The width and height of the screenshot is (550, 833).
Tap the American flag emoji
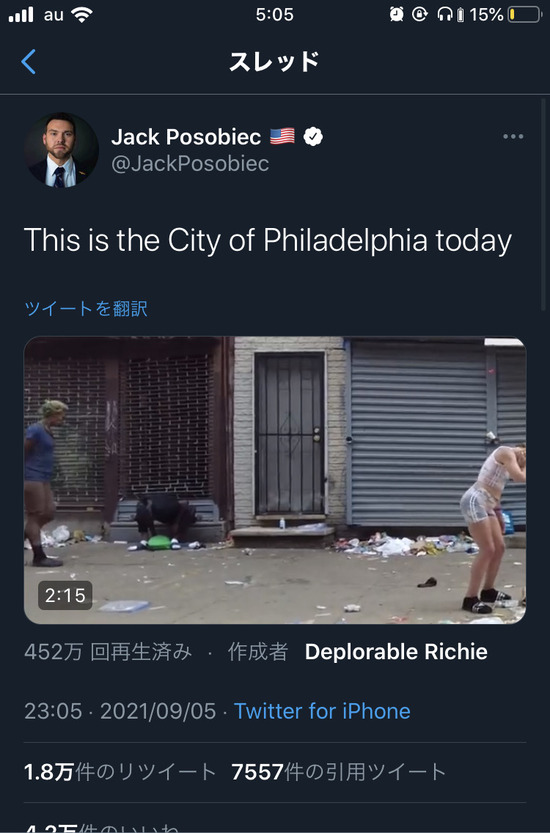pos(282,137)
